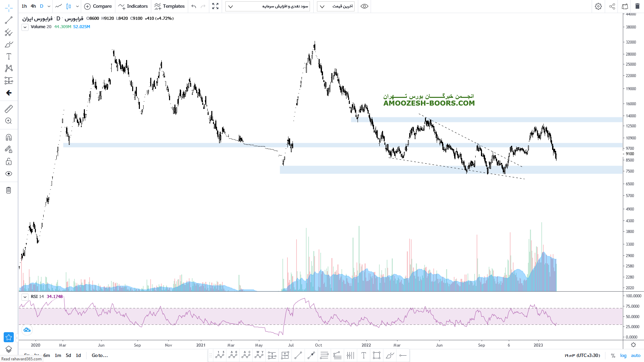This screenshot has height=362, width=644.
Task: Open the time interval dropdown arrow
Action: coord(49,6)
